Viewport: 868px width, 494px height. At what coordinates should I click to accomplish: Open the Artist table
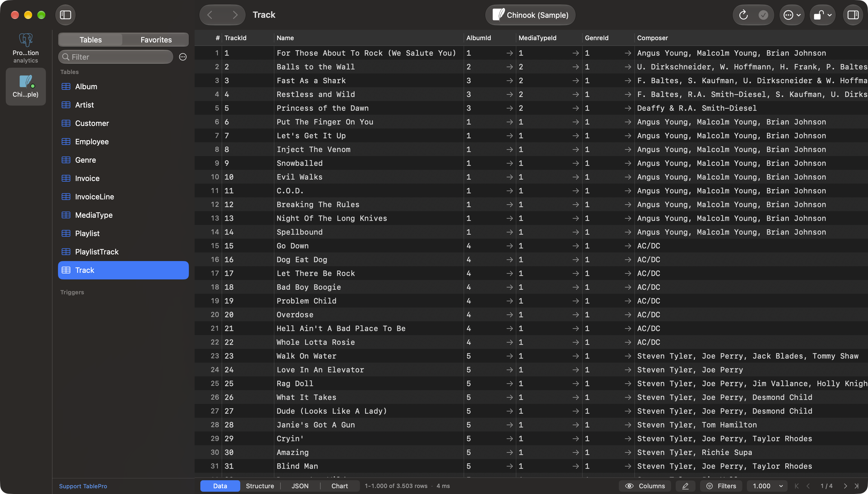123,105
